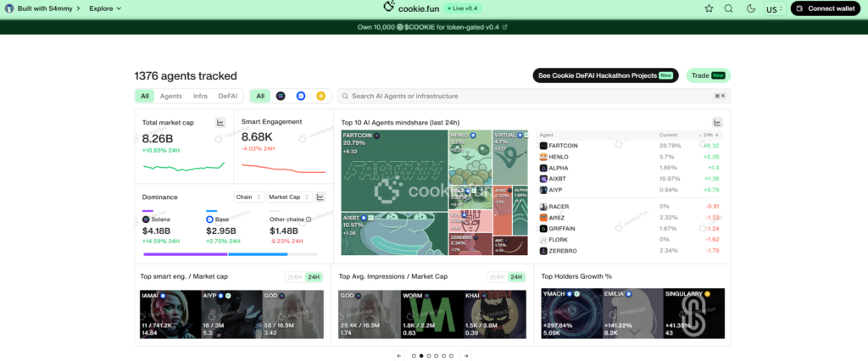Filter by the Base chain icon

click(x=301, y=96)
